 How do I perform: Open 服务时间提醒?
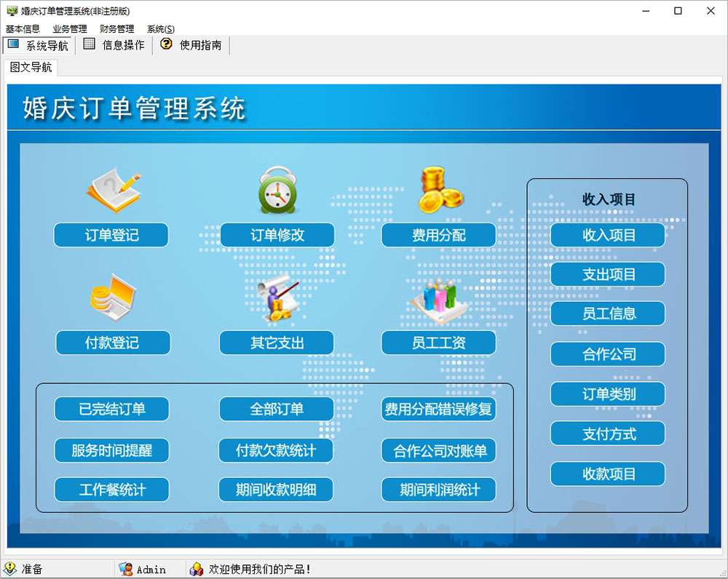(112, 450)
